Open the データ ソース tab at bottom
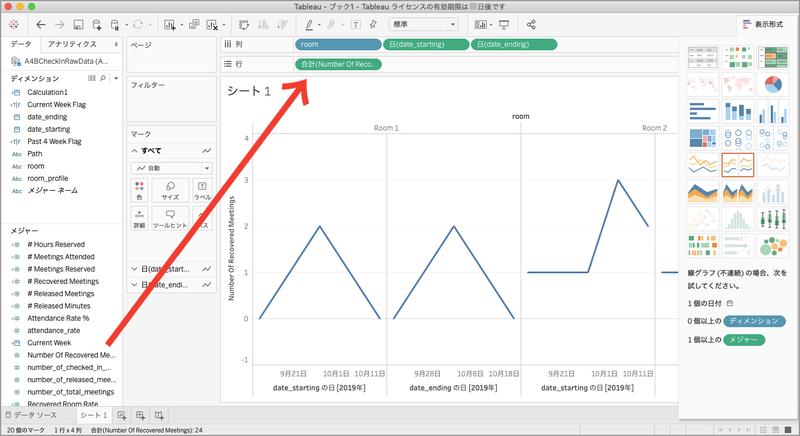 pyautogui.click(x=31, y=415)
